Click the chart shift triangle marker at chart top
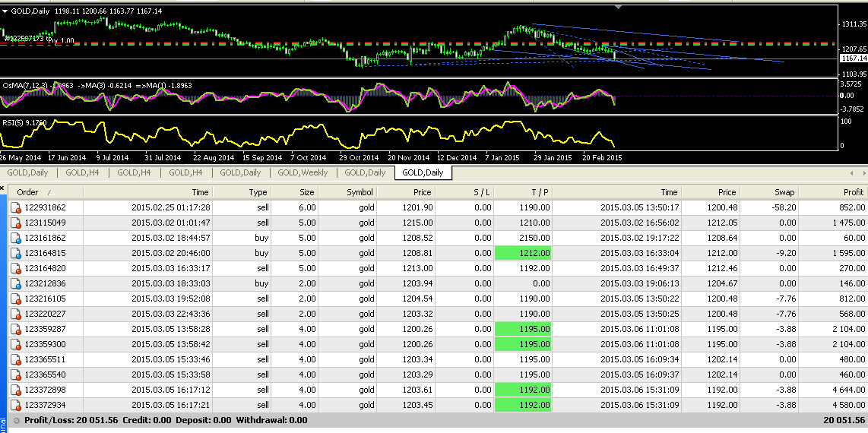868x433 pixels. 618,6
